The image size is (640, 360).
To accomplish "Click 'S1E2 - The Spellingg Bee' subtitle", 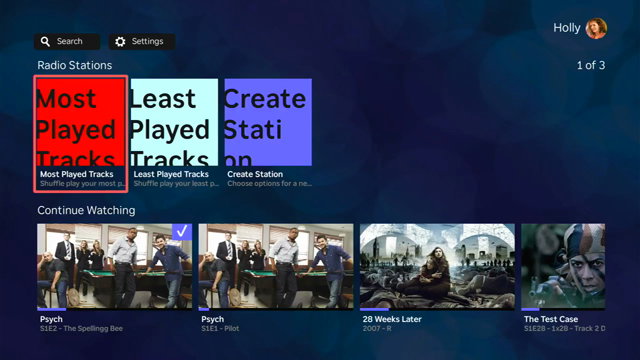I will point(81,329).
